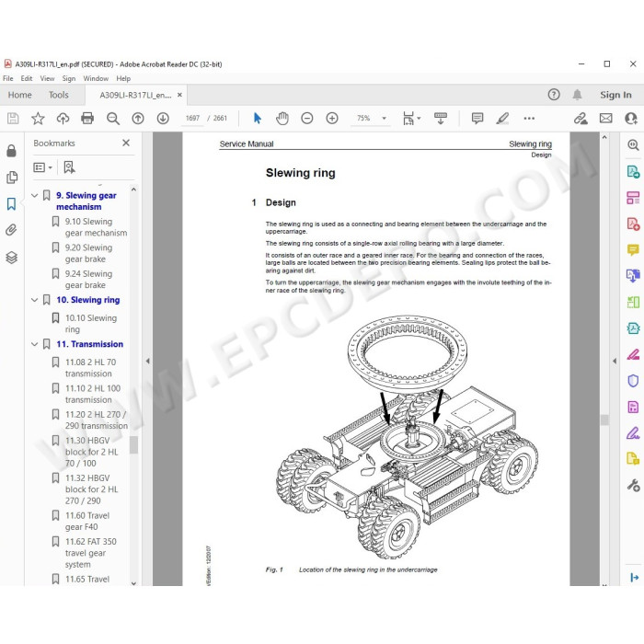The width and height of the screenshot is (644, 644).
Task: Add a comment sticky note
Action: [x=477, y=119]
